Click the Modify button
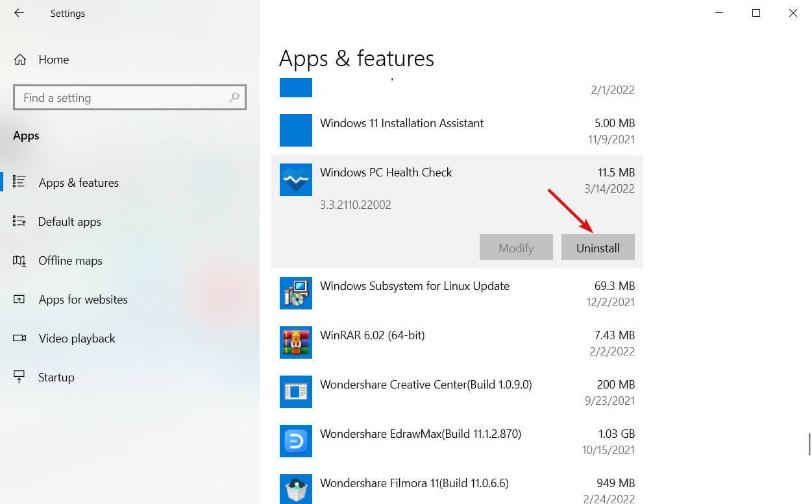This screenshot has width=812, height=504. (516, 247)
